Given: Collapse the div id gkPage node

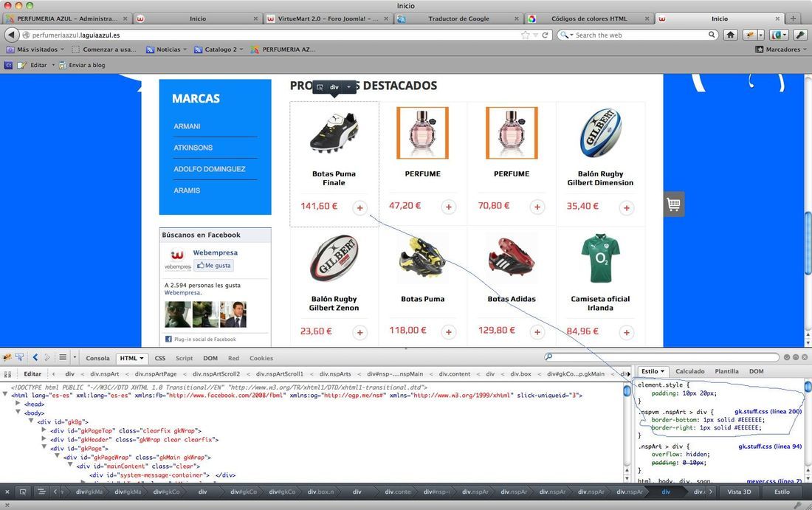Looking at the screenshot, I should pyautogui.click(x=44, y=447).
